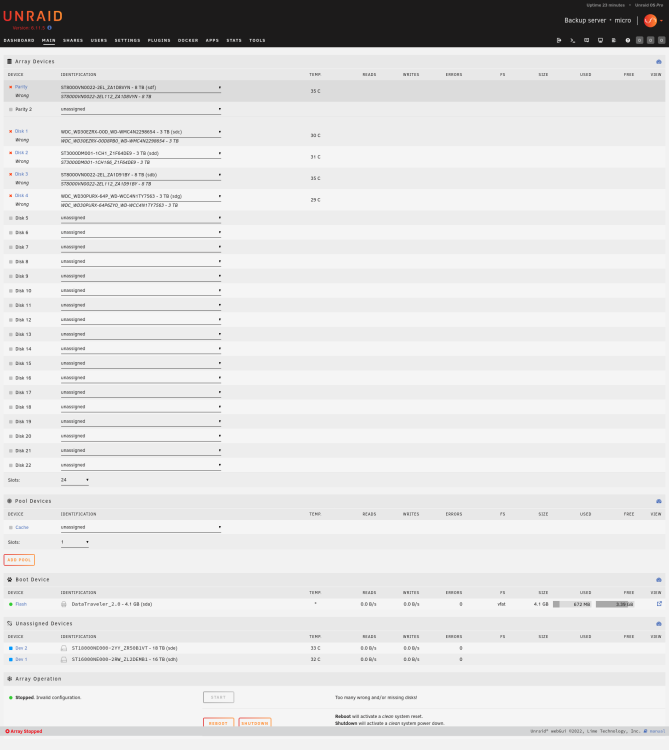Click the red X status icon for Disk 4
669x750 pixels.
tap(11, 196)
